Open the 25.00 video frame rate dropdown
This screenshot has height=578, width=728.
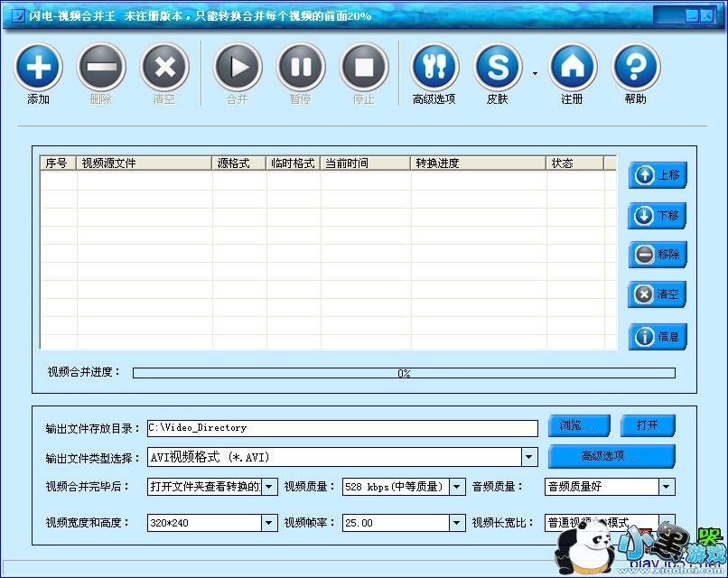point(458,523)
